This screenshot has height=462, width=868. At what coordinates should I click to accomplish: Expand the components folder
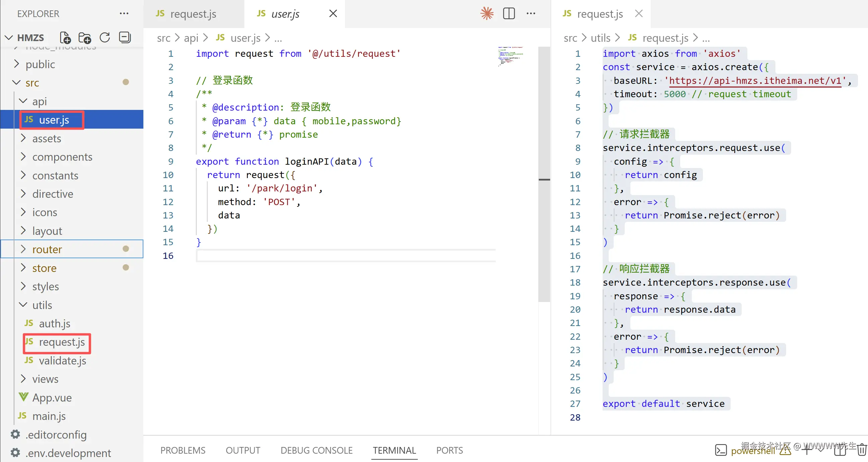tap(23, 157)
